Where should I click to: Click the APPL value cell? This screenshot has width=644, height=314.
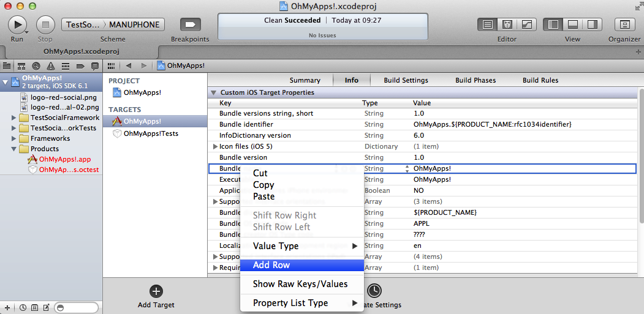coord(422,223)
